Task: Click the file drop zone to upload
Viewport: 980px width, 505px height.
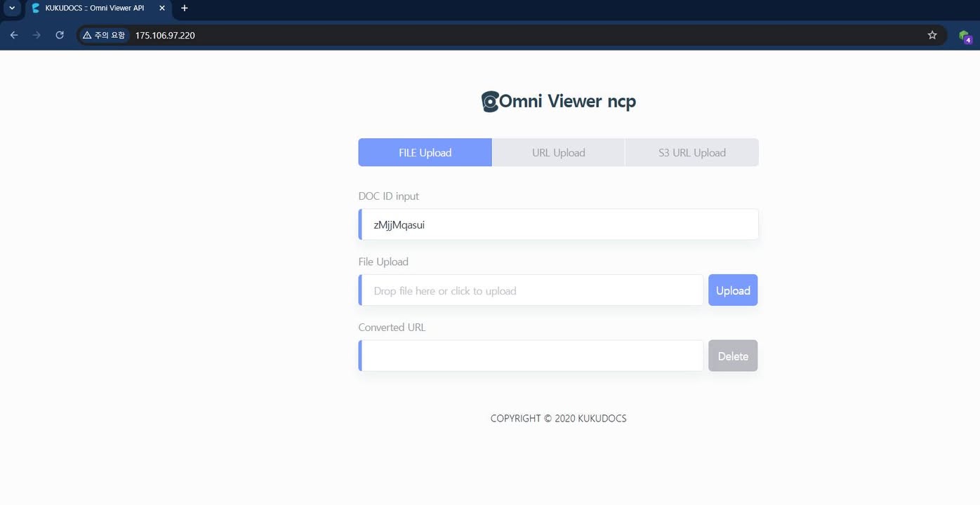Action: (x=531, y=290)
